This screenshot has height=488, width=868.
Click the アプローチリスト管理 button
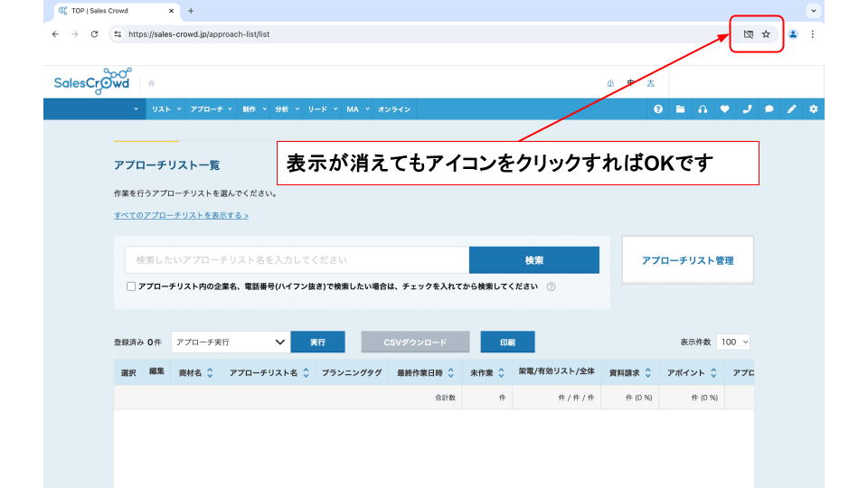687,260
